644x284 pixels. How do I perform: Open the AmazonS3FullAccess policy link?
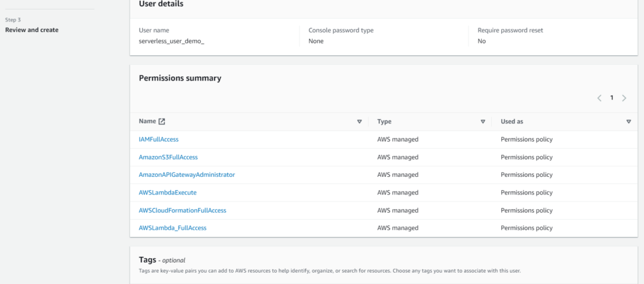click(x=168, y=157)
